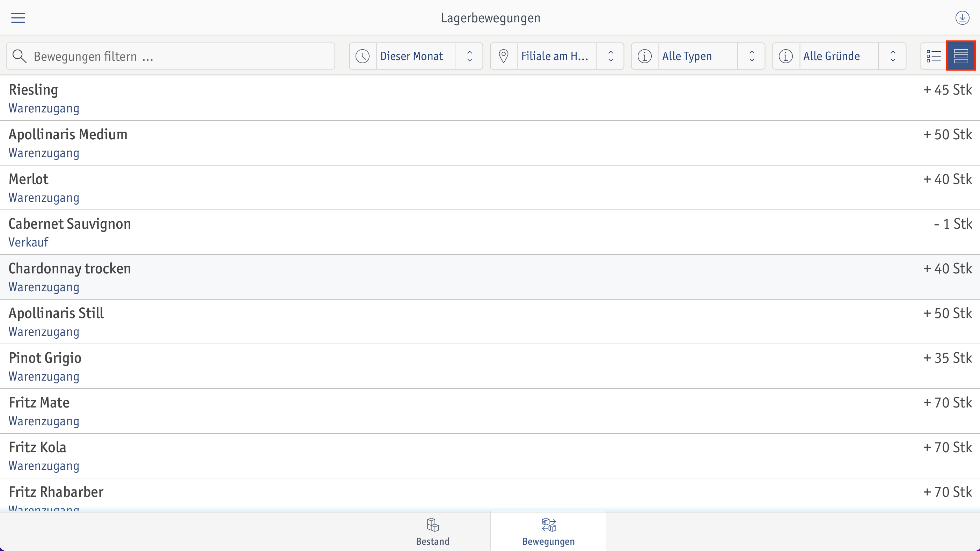Click + 70 Stk on Fritz Kola row
Image resolution: width=980 pixels, height=551 pixels.
[x=947, y=447]
